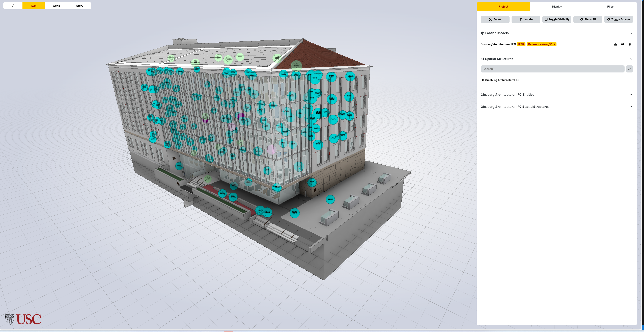
Task: Download the Ginsburg Architectural IFC model
Action: pos(615,44)
